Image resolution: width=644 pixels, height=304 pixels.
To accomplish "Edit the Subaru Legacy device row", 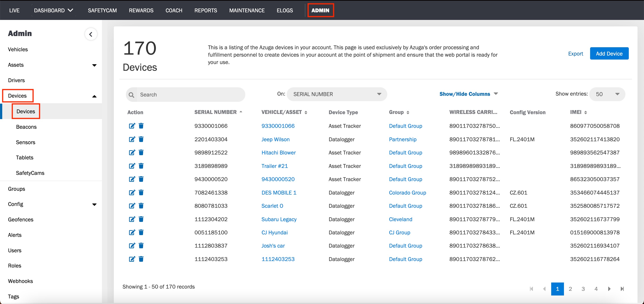I will tap(132, 219).
